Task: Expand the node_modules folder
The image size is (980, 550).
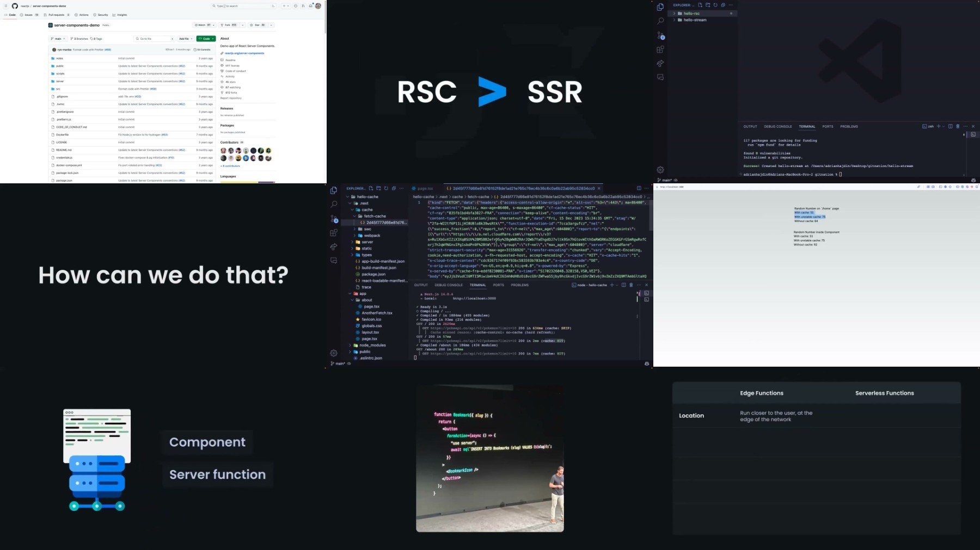Action: click(372, 345)
